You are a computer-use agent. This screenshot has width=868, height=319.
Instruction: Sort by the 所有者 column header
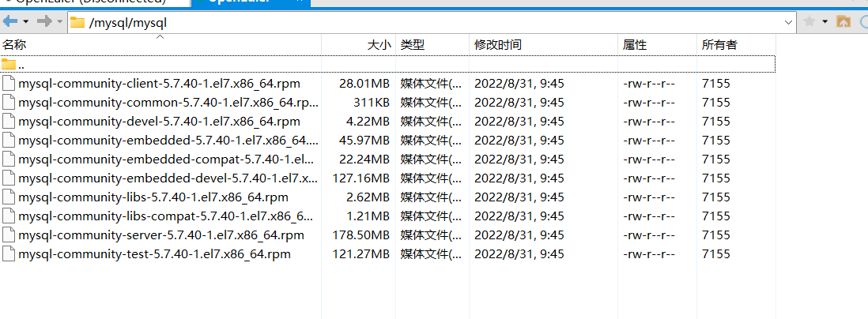[736, 45]
